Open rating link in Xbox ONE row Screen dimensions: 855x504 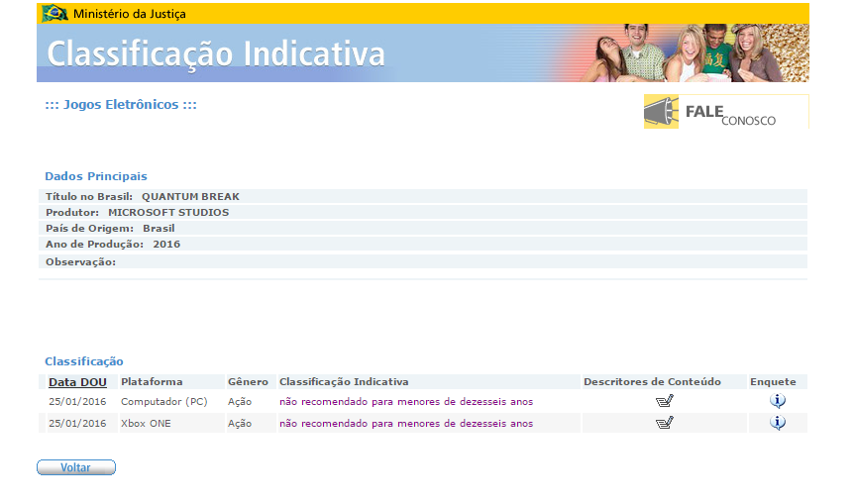coord(406,424)
